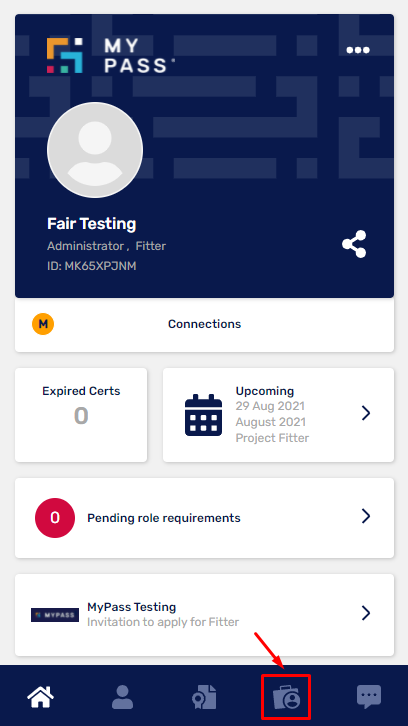Click the MyPass logo
The height and width of the screenshot is (726, 408).
pos(110,56)
